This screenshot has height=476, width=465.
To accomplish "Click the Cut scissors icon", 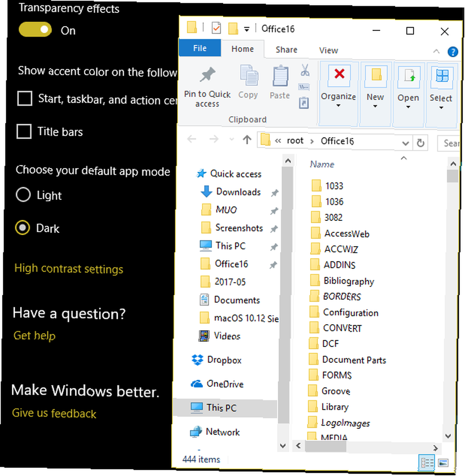I will point(305,70).
